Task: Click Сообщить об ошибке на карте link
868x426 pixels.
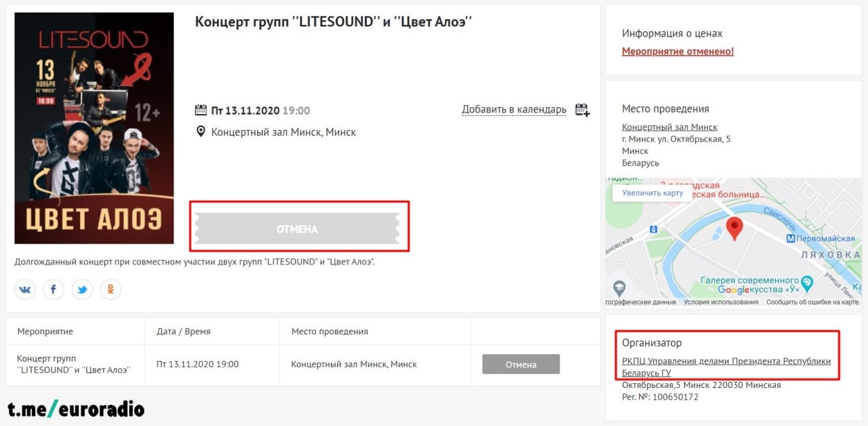Action: (812, 303)
